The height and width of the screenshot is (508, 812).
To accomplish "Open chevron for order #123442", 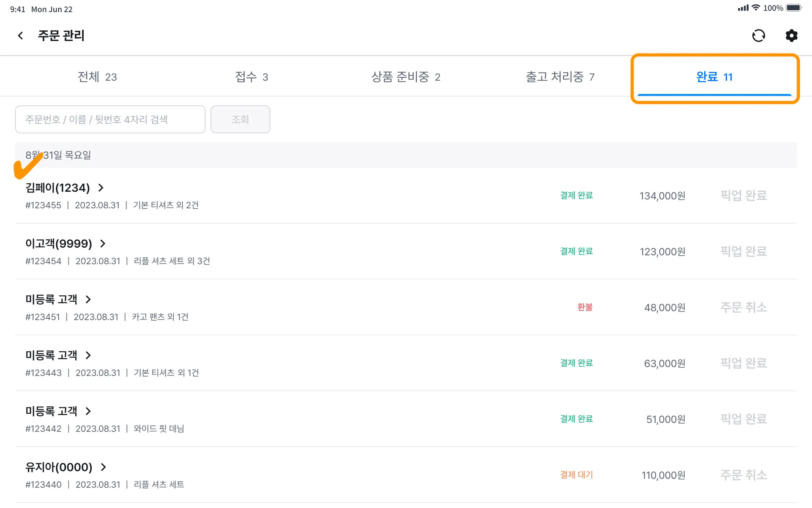I will [x=88, y=412].
